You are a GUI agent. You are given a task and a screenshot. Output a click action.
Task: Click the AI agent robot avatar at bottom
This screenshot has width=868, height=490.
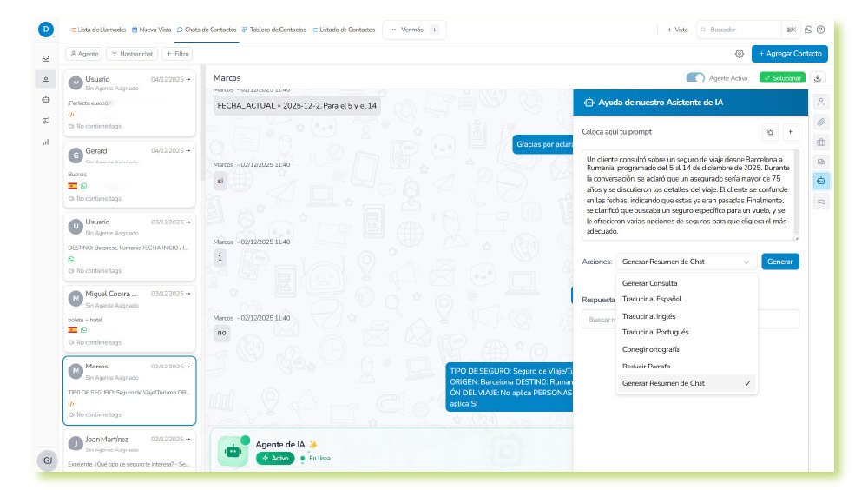coord(233,451)
